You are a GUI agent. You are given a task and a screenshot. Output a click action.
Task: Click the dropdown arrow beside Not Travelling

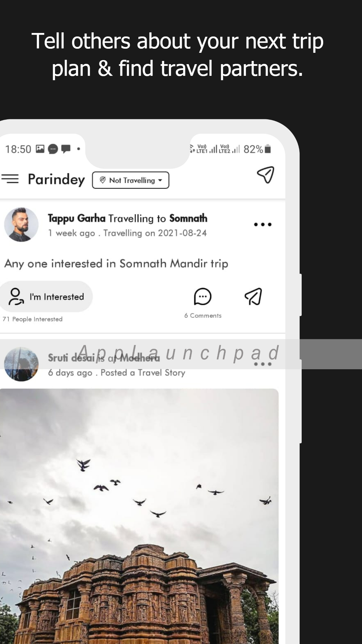pyautogui.click(x=160, y=181)
